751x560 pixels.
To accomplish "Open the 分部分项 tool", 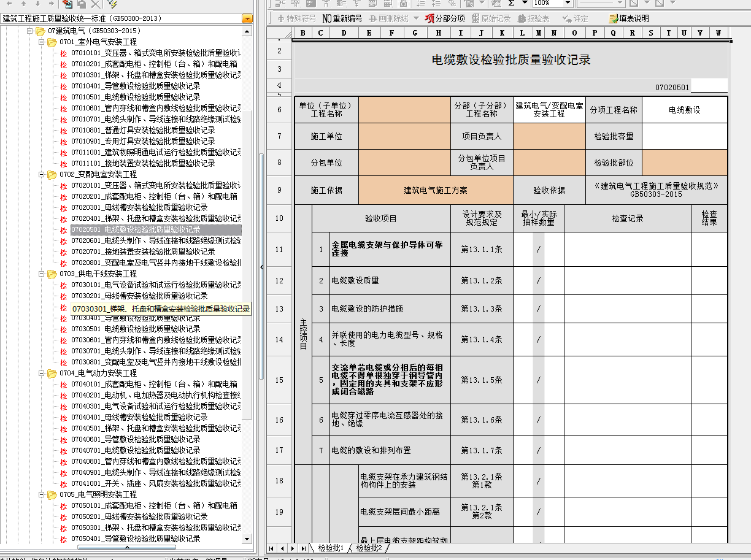I will click(445, 18).
